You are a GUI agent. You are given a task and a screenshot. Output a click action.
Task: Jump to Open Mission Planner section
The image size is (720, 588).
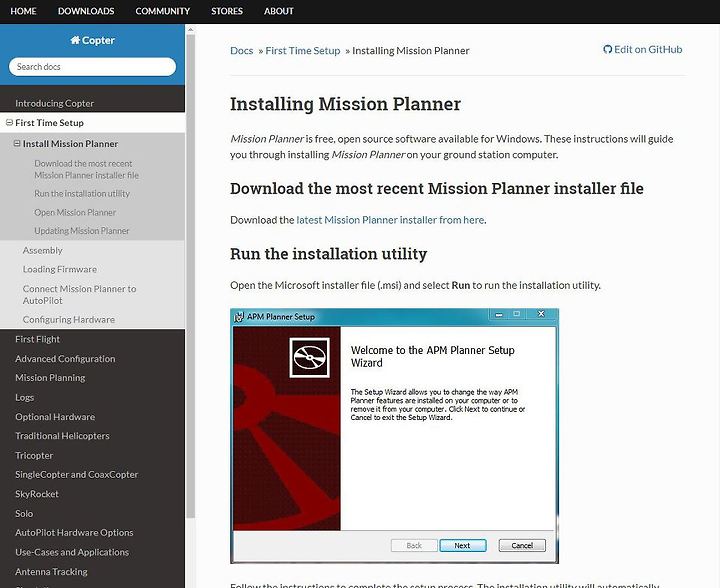(x=75, y=213)
